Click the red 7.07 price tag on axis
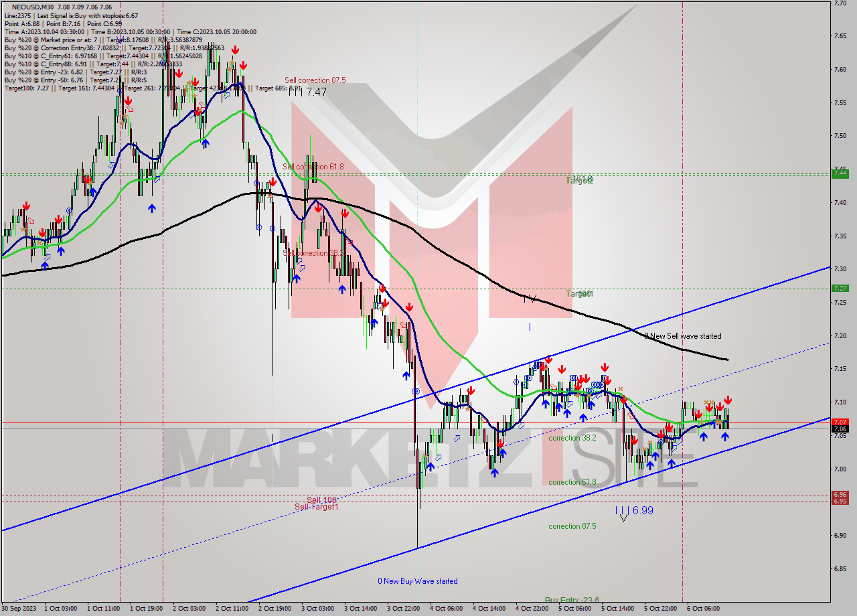 840,422
